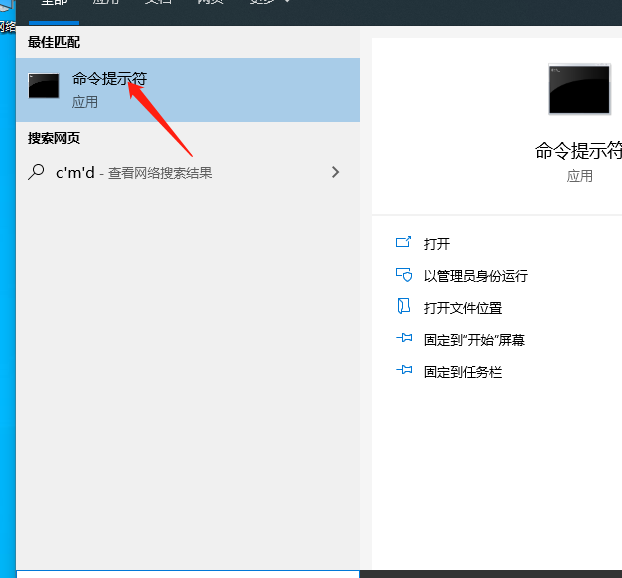This screenshot has width=622, height=578.
Task: Click the shield icon for 以管理员身份运行
Action: tap(404, 275)
